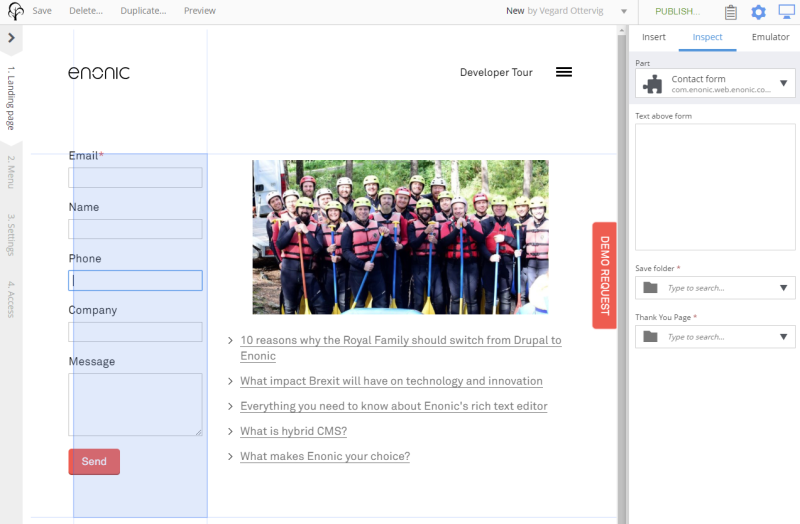The width and height of the screenshot is (800, 524).
Task: Switch to the Insert tab
Action: point(654,37)
